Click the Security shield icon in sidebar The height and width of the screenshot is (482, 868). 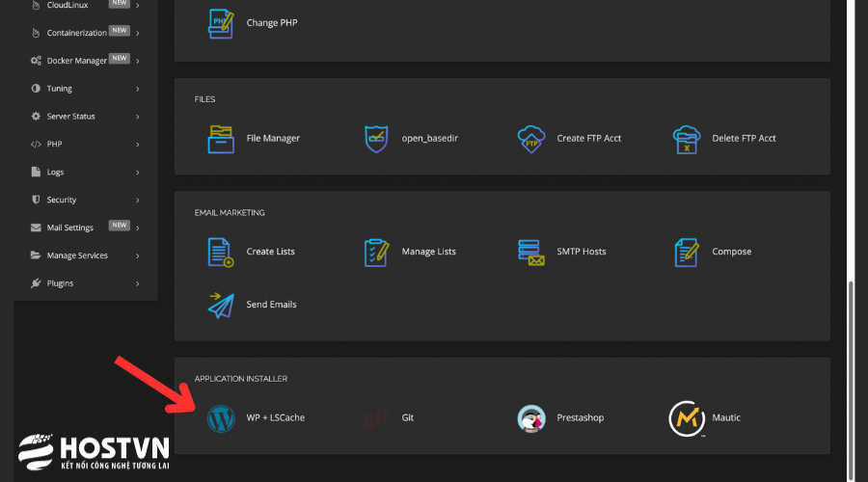[x=36, y=200]
